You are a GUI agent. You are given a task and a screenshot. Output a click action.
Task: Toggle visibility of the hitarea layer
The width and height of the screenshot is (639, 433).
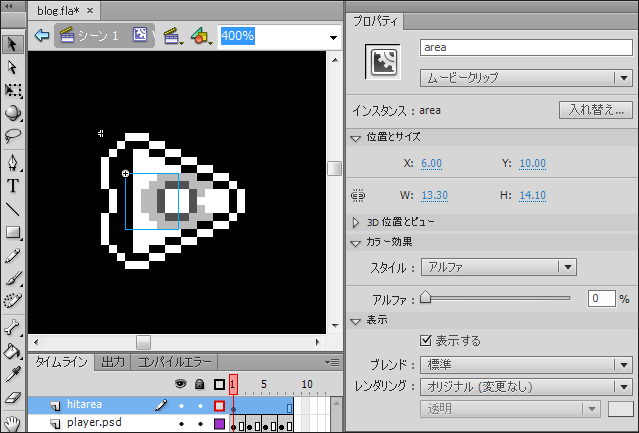[x=182, y=406]
